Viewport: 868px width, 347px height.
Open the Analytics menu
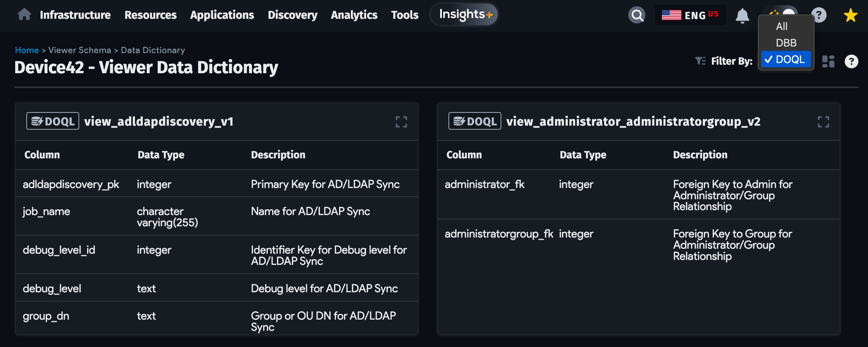[x=354, y=15]
